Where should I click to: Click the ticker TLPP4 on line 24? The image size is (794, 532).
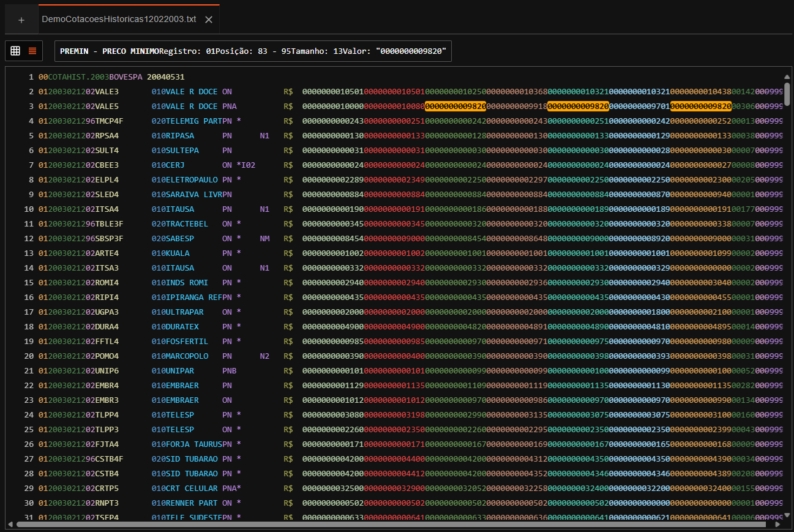point(107,415)
